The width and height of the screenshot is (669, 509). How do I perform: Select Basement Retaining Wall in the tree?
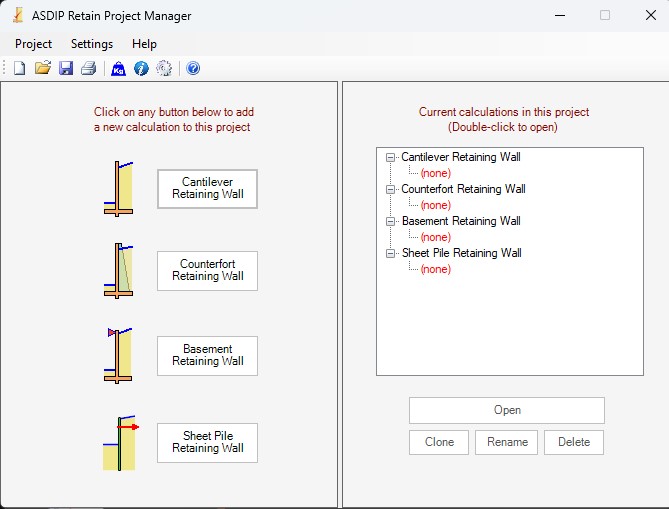click(461, 221)
